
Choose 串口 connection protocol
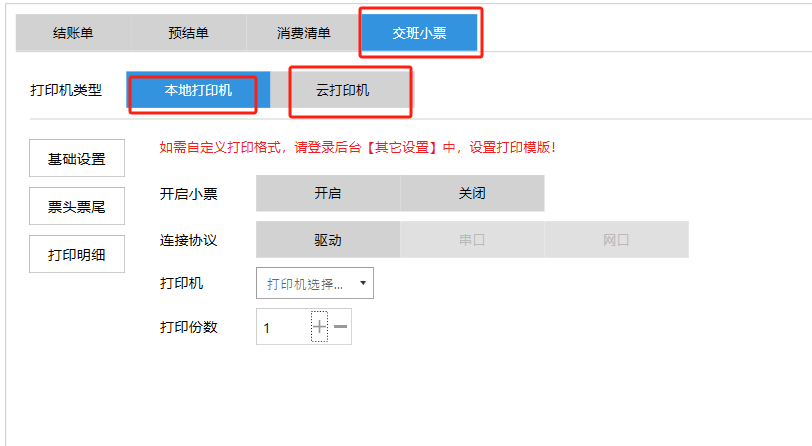click(x=472, y=240)
